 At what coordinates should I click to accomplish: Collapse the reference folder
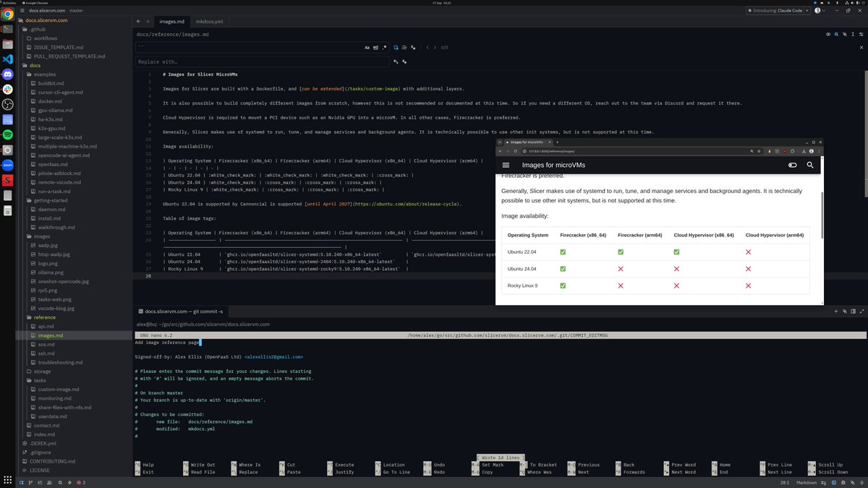point(44,317)
